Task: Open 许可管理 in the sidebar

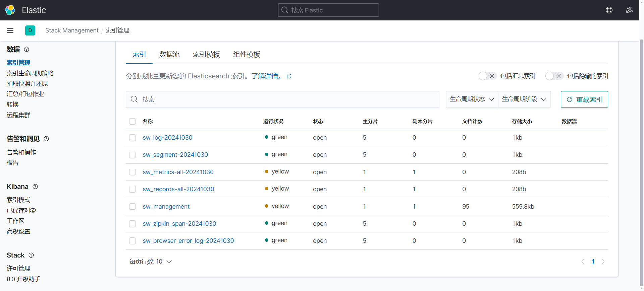Action: point(18,269)
